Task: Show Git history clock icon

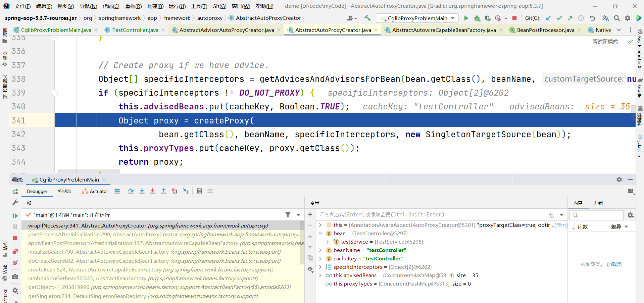Action: (x=581, y=18)
